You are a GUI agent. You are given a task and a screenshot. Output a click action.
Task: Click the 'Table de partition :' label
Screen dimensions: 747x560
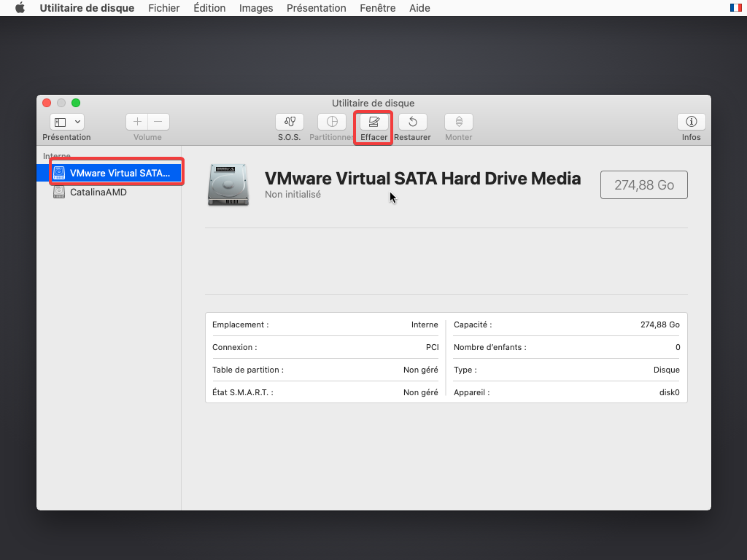click(248, 370)
